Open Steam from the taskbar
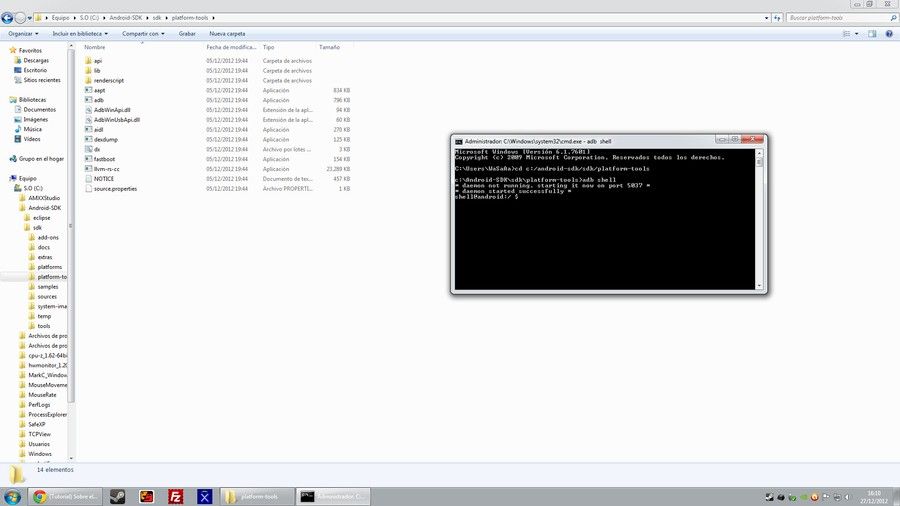900x506 pixels. pos(118,496)
